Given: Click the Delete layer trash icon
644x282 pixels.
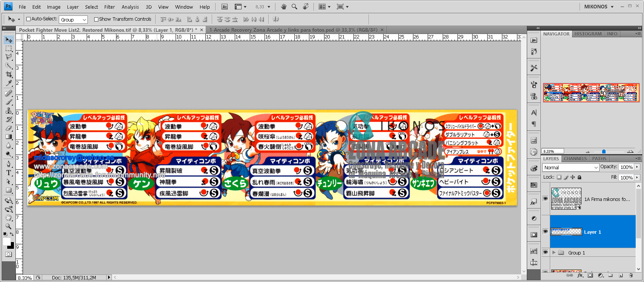Looking at the screenshot, I should coord(631,275).
